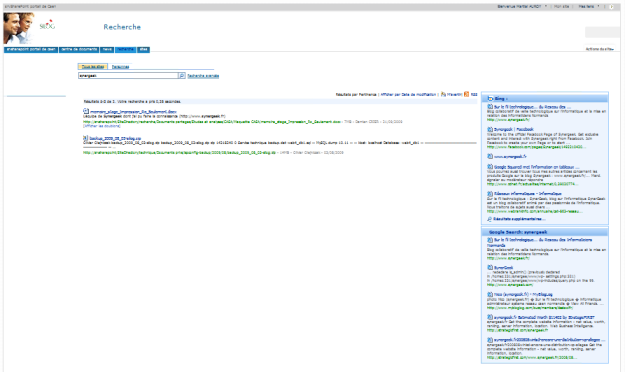The height and width of the screenshot is (372, 625).
Task: Click the Afficher les doublons link
Action: coord(102,126)
